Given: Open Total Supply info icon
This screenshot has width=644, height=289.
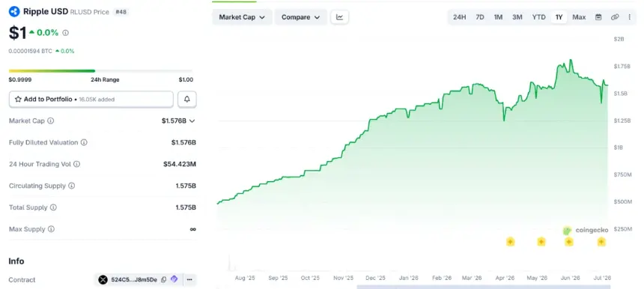Looking at the screenshot, I should coord(53,207).
